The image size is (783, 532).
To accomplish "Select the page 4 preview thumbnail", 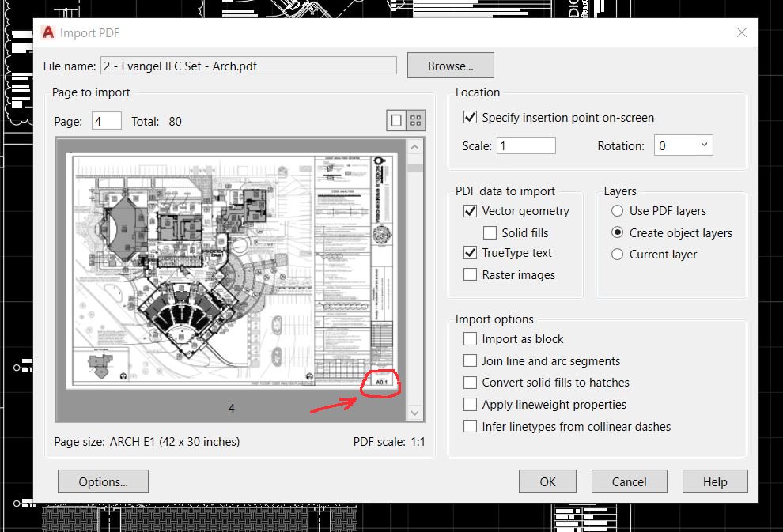I will pyautogui.click(x=233, y=272).
